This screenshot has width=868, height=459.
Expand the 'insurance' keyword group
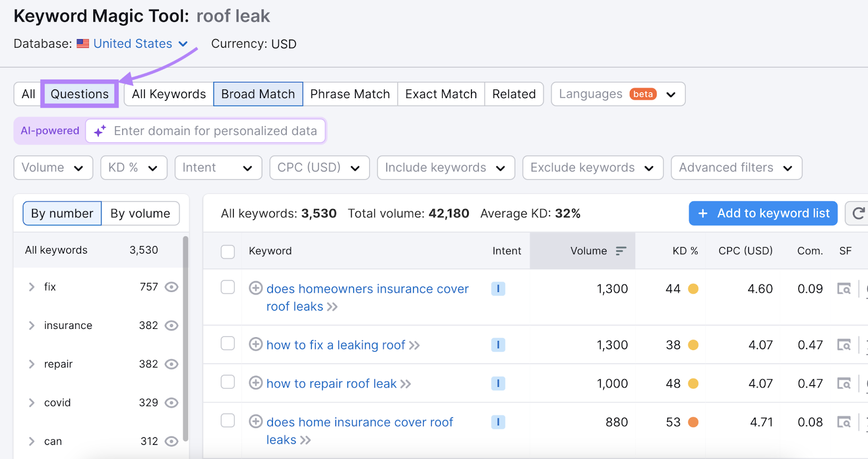(x=31, y=326)
